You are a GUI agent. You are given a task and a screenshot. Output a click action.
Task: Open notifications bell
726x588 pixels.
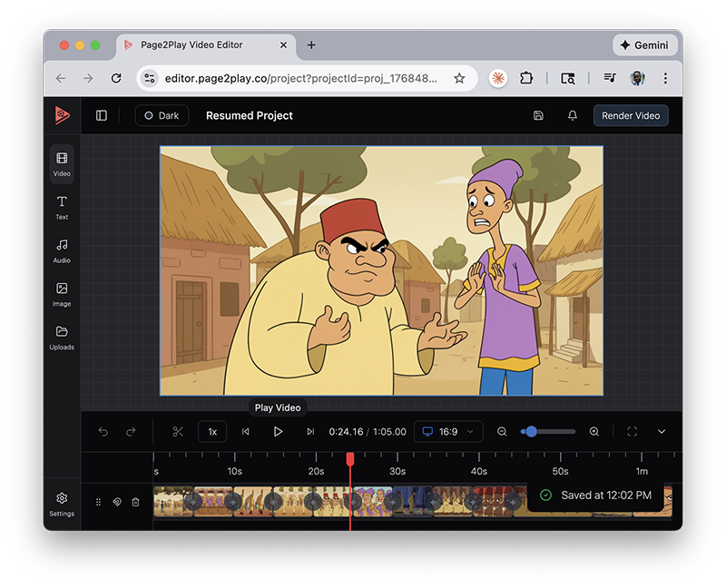[x=573, y=115]
